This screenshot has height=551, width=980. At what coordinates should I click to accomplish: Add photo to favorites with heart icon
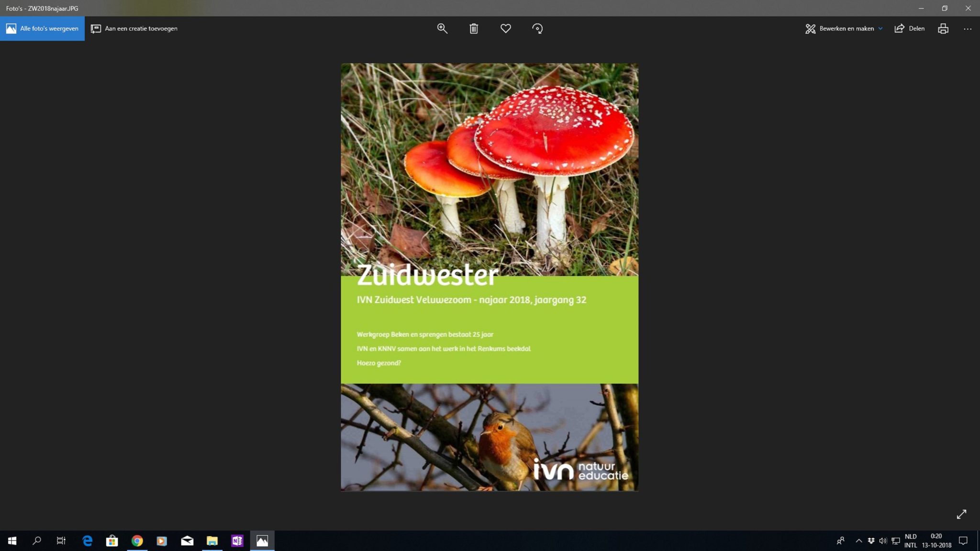click(x=506, y=29)
